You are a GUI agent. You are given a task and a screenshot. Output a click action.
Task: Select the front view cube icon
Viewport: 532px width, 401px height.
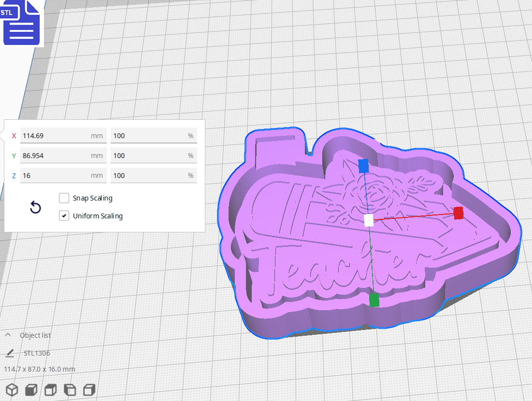coord(31,390)
